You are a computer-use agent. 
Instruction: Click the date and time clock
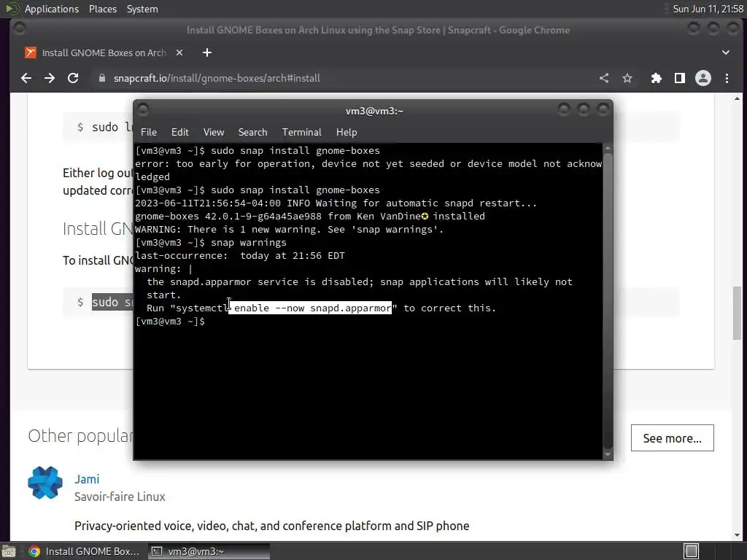pyautogui.click(x=708, y=9)
